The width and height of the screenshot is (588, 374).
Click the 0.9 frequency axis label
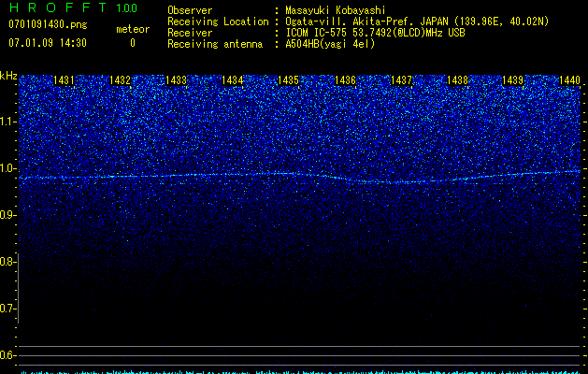8,215
